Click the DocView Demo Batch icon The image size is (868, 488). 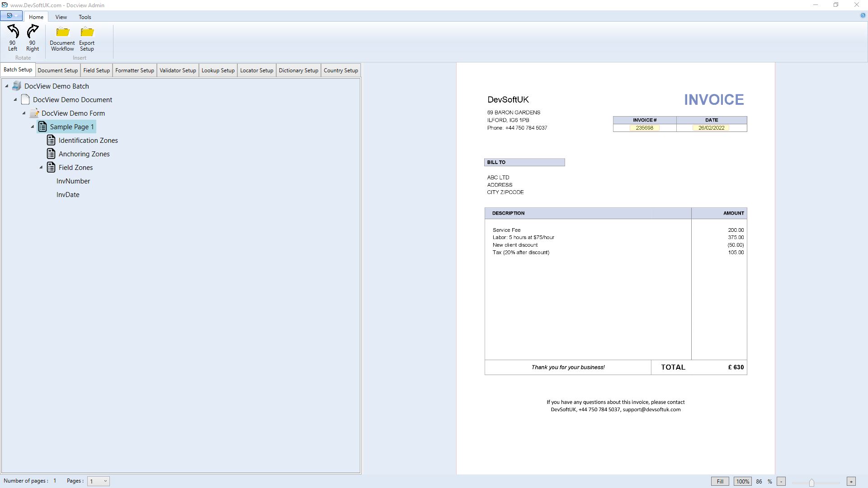click(17, 85)
